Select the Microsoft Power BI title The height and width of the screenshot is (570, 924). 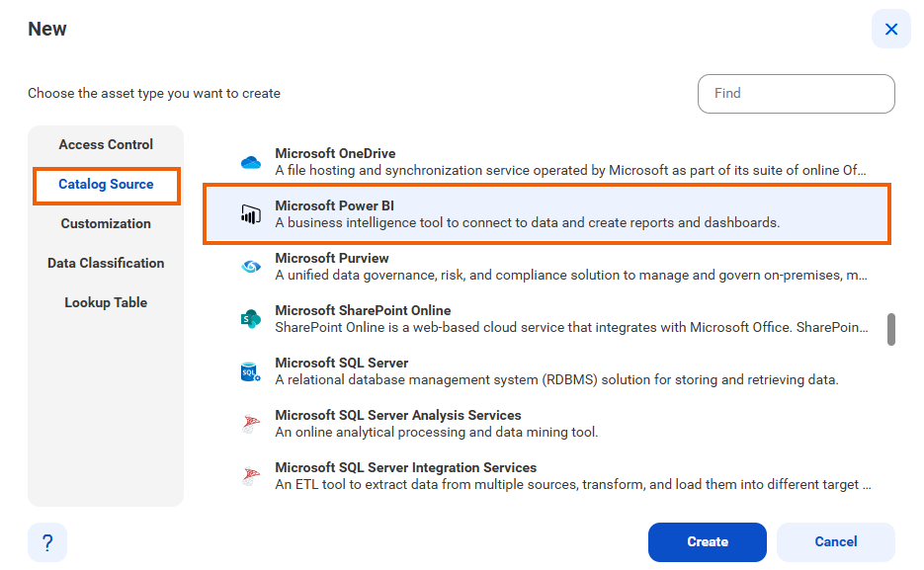click(x=335, y=206)
